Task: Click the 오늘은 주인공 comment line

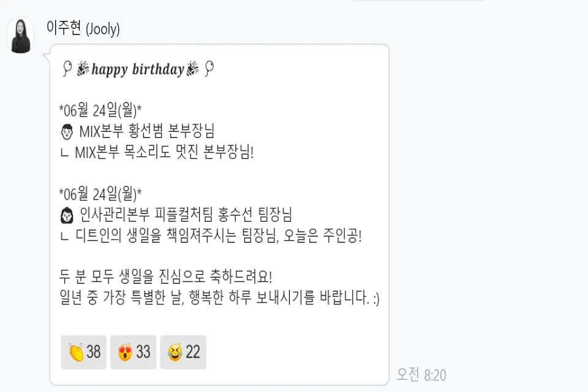Action: [x=211, y=236]
